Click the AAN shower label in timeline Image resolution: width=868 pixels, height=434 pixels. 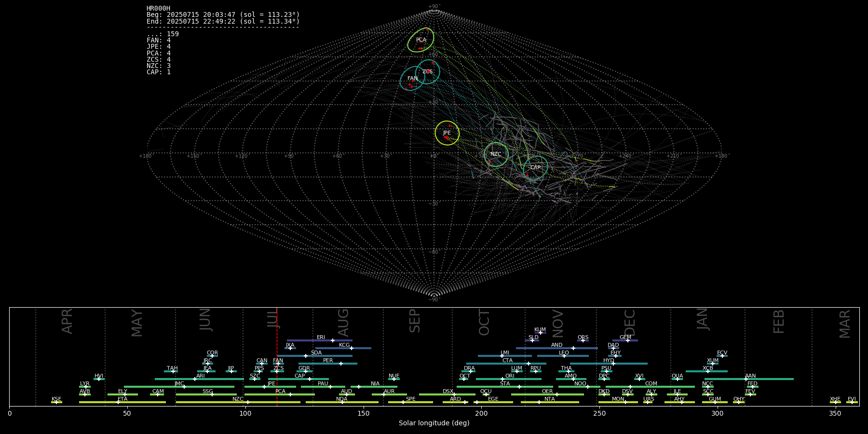point(751,376)
